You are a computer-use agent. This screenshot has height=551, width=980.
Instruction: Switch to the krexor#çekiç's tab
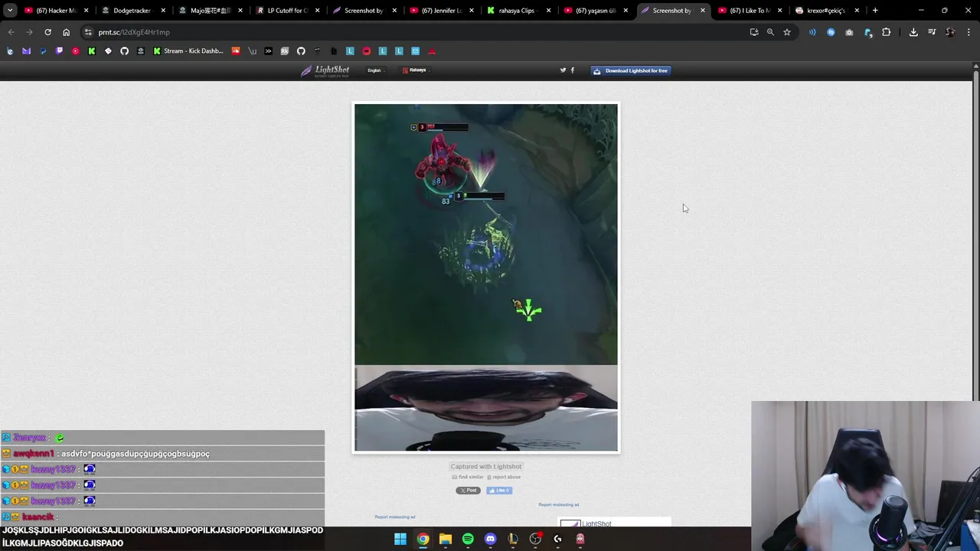[827, 11]
